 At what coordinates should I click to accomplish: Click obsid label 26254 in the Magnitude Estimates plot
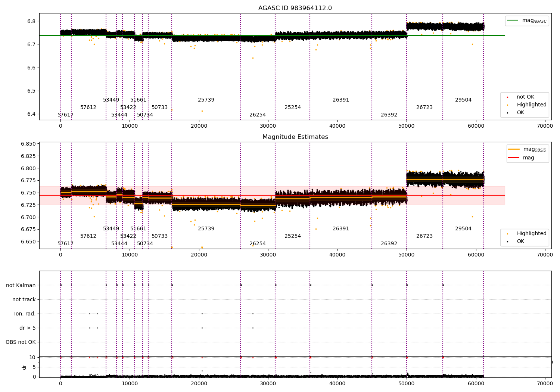point(258,244)
